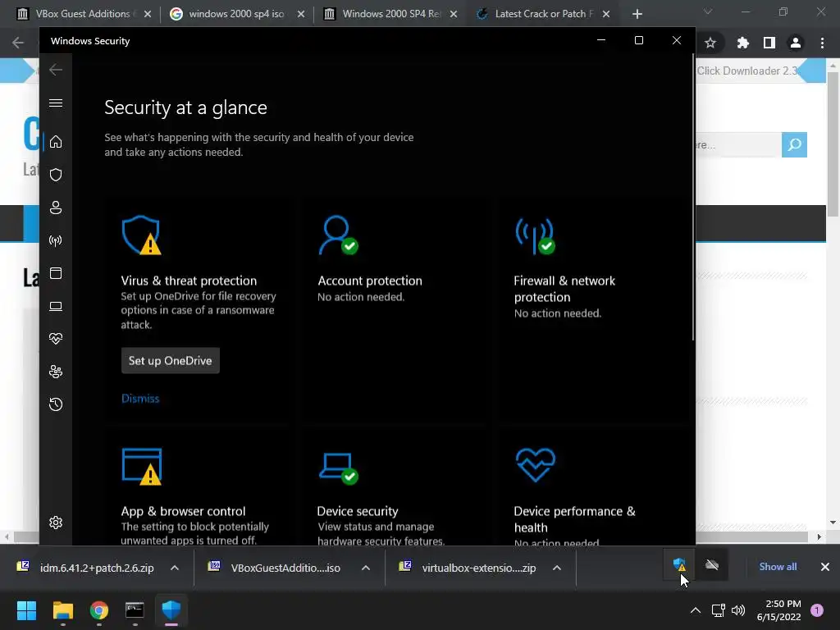Open a new Chrome tab
This screenshot has width=840, height=630.
[x=637, y=14]
